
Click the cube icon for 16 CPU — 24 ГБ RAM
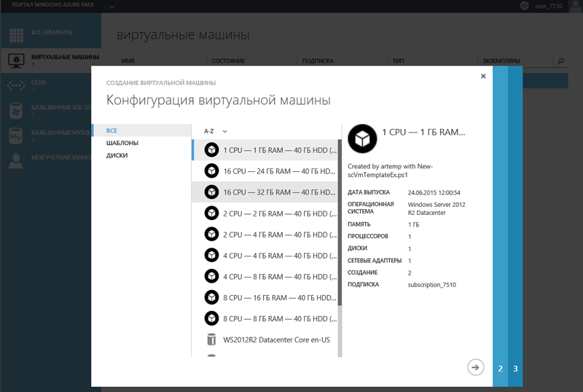coord(211,171)
